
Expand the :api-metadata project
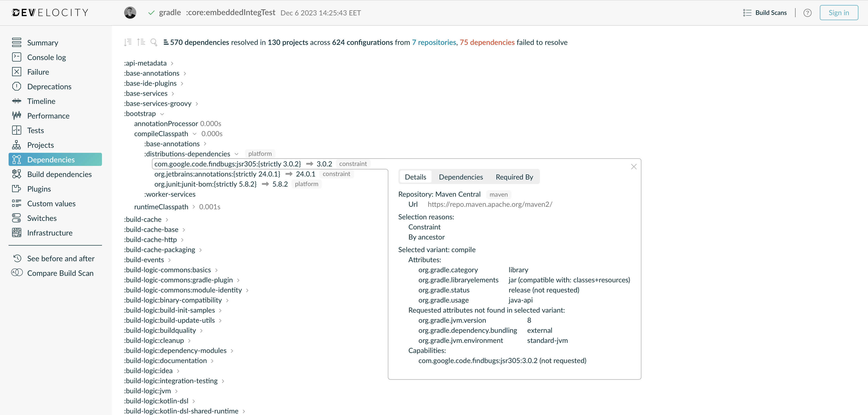(x=172, y=63)
